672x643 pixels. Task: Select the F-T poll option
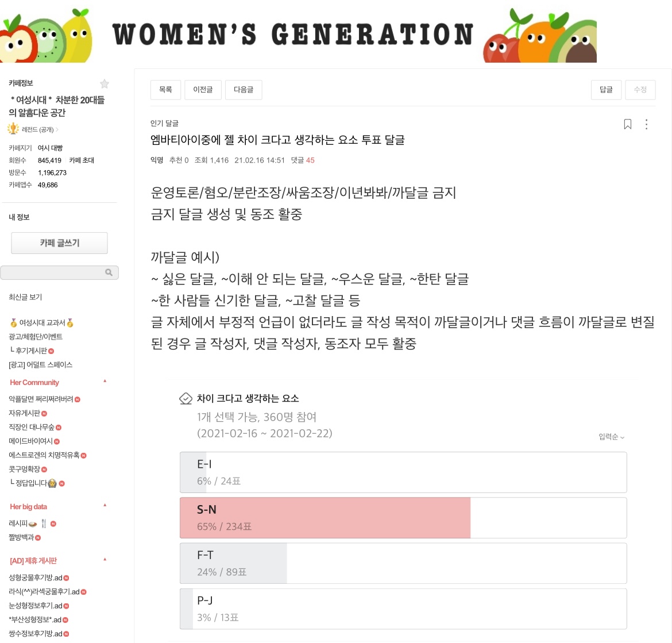click(x=403, y=563)
